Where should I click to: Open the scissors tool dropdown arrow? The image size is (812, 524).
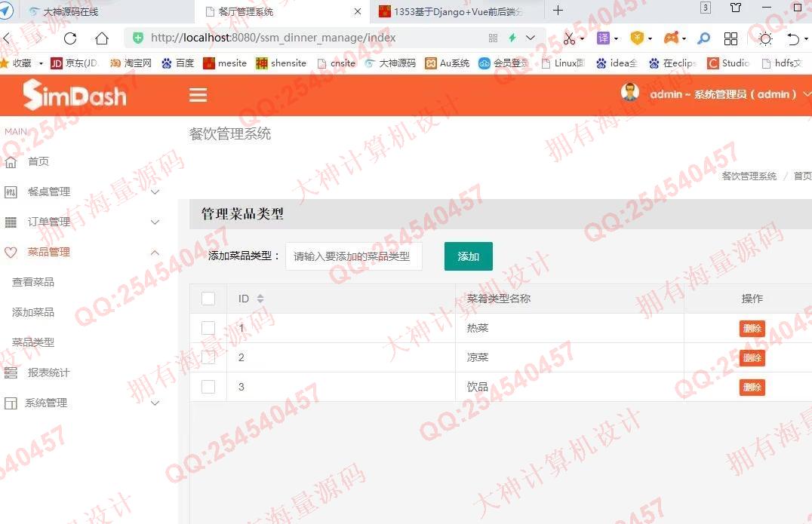coord(583,38)
